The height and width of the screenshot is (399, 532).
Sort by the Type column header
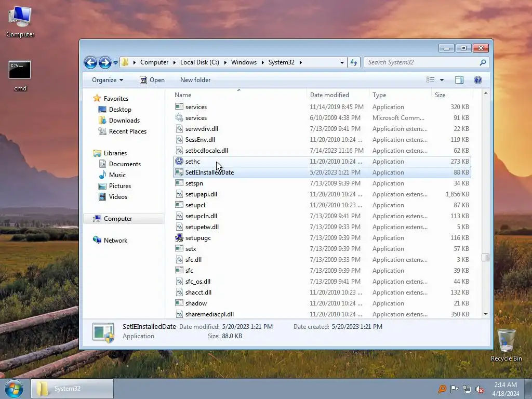(401, 95)
